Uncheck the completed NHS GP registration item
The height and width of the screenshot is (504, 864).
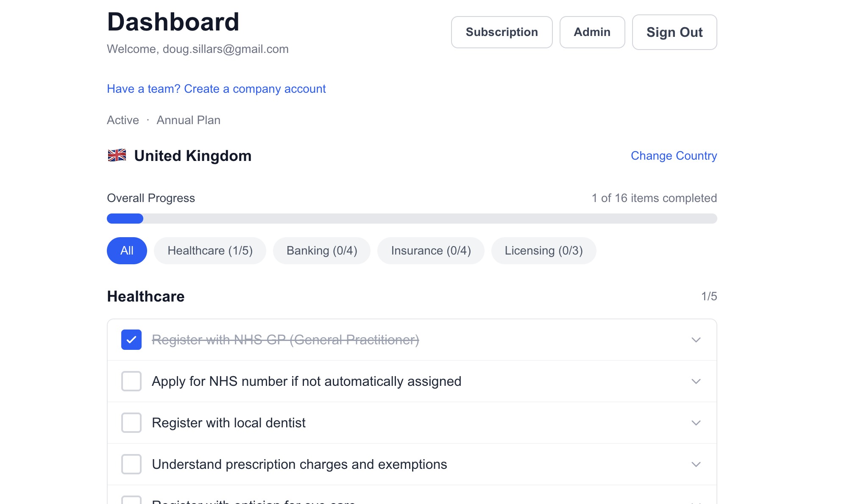[131, 339]
